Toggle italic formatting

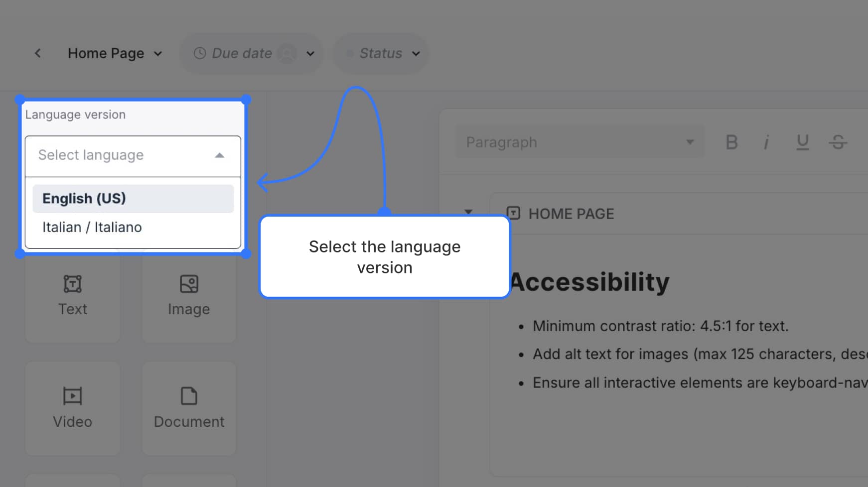pyautogui.click(x=767, y=142)
